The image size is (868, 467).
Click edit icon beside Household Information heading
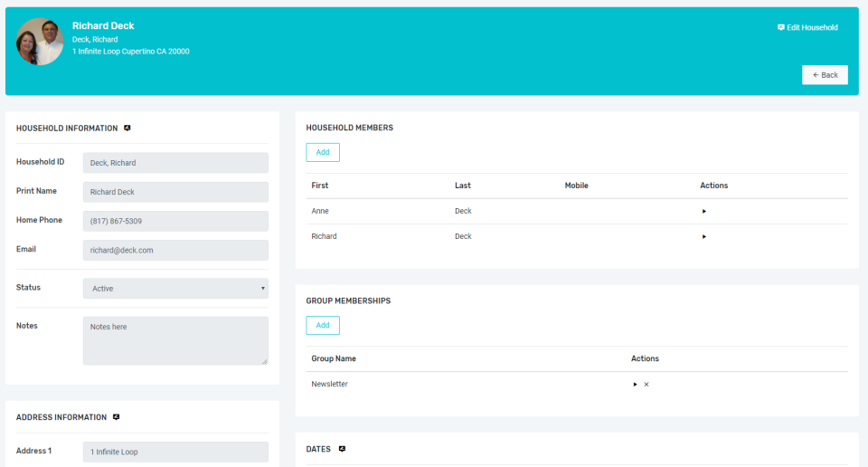127,128
